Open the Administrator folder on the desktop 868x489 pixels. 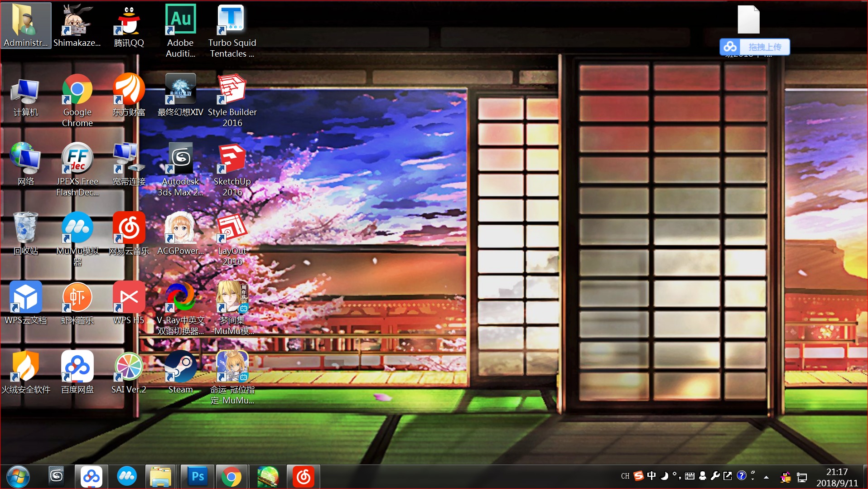[x=26, y=26]
